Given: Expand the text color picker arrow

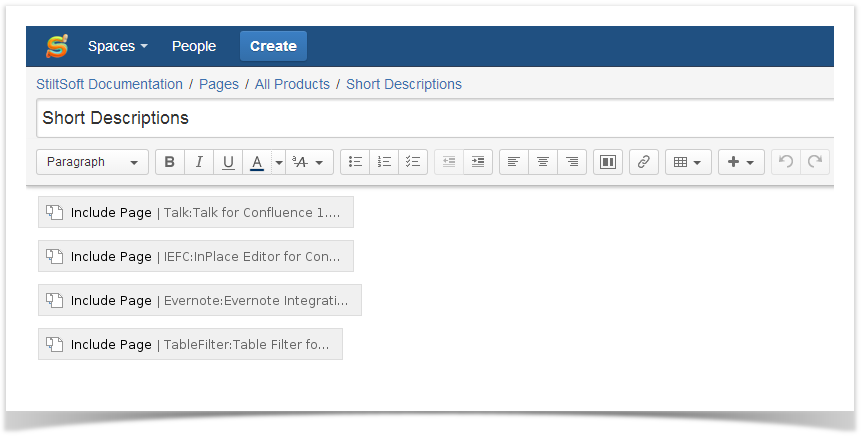Looking at the screenshot, I should tap(279, 162).
